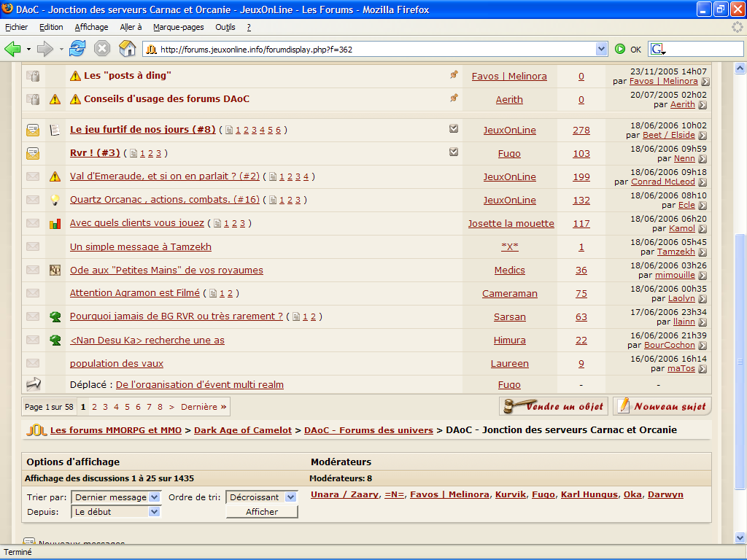The width and height of the screenshot is (747, 560).
Task: Click the tree icon beside Pourquoi jamais de BG RVR
Action: 55,316
